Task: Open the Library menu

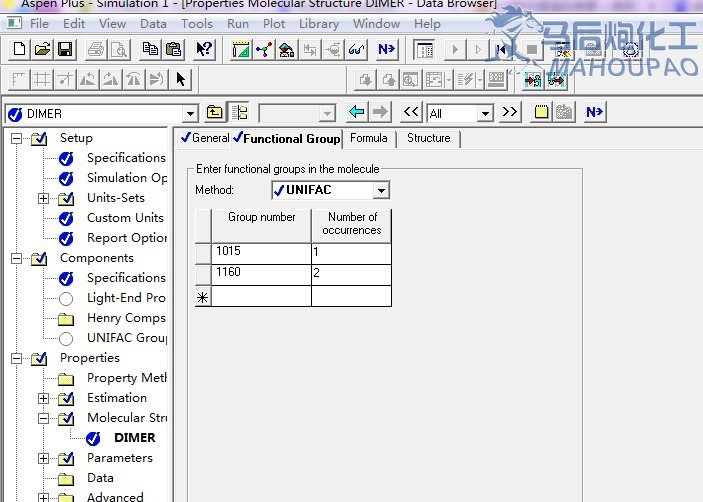Action: [x=319, y=23]
